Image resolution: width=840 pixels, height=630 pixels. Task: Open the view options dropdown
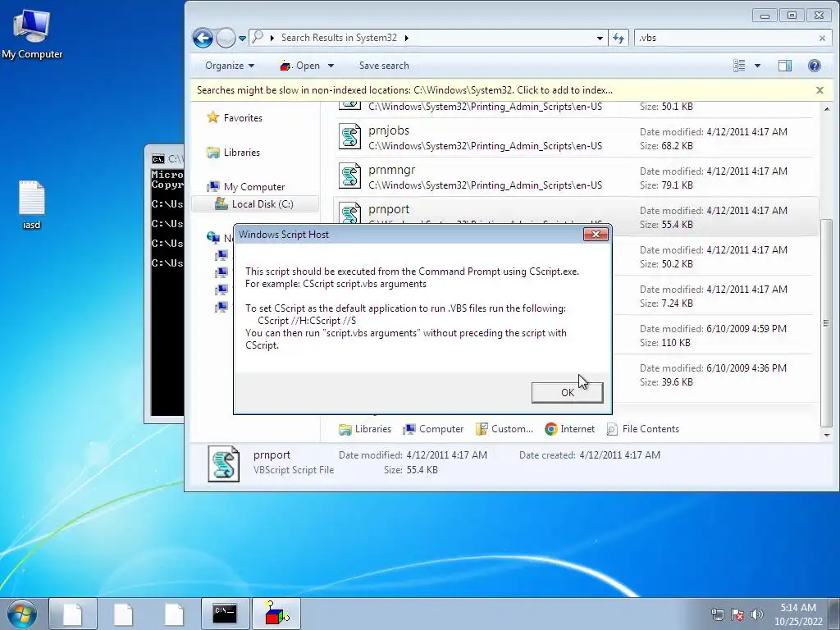click(757, 66)
